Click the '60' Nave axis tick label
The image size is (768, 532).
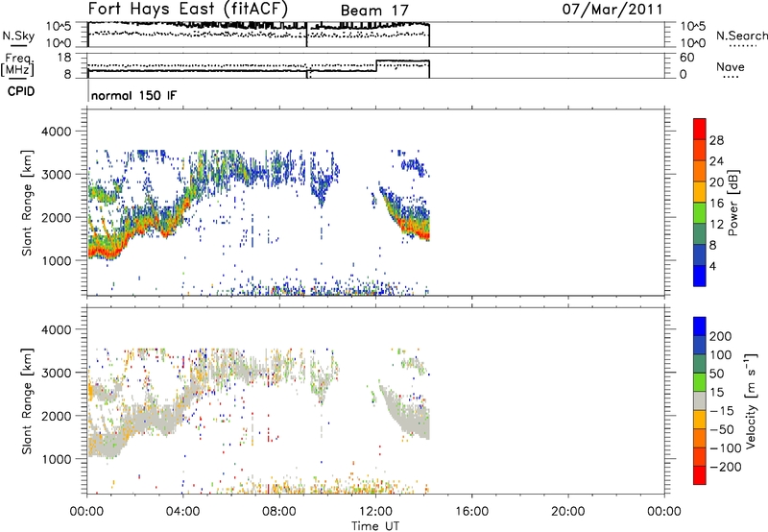click(x=687, y=58)
